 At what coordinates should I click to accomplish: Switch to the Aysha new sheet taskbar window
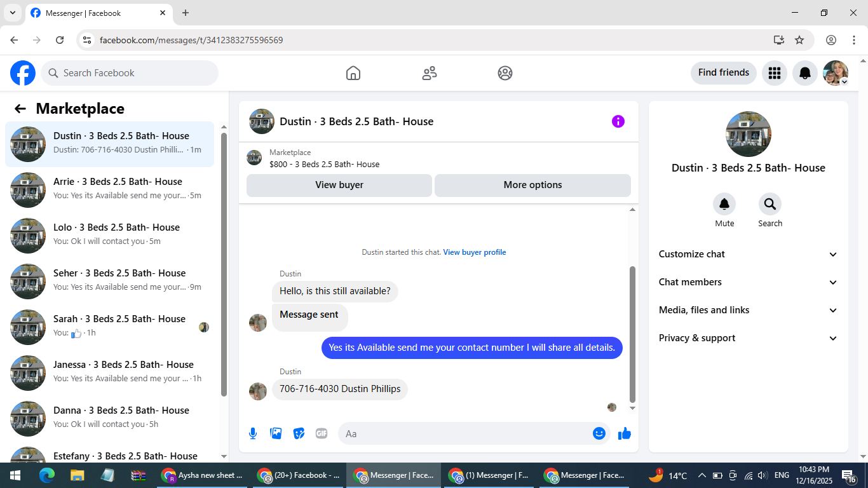tap(203, 475)
